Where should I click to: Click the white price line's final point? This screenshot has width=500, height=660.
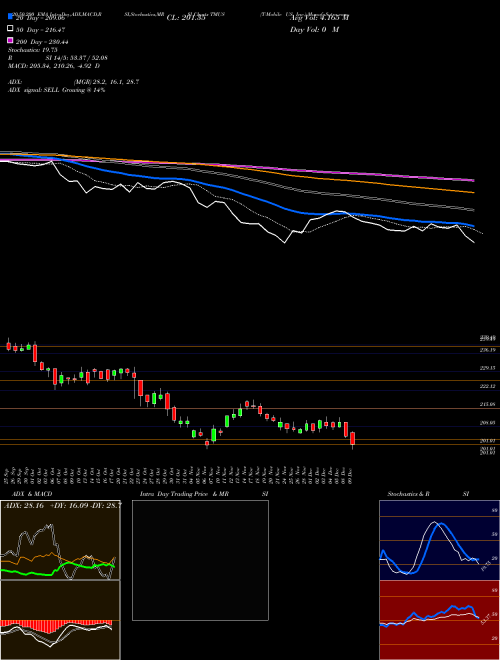(x=473, y=242)
